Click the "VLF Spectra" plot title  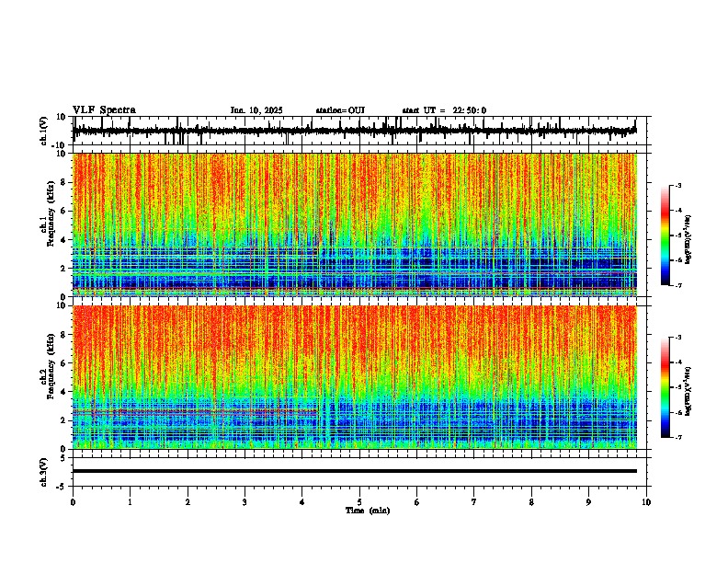(104, 109)
